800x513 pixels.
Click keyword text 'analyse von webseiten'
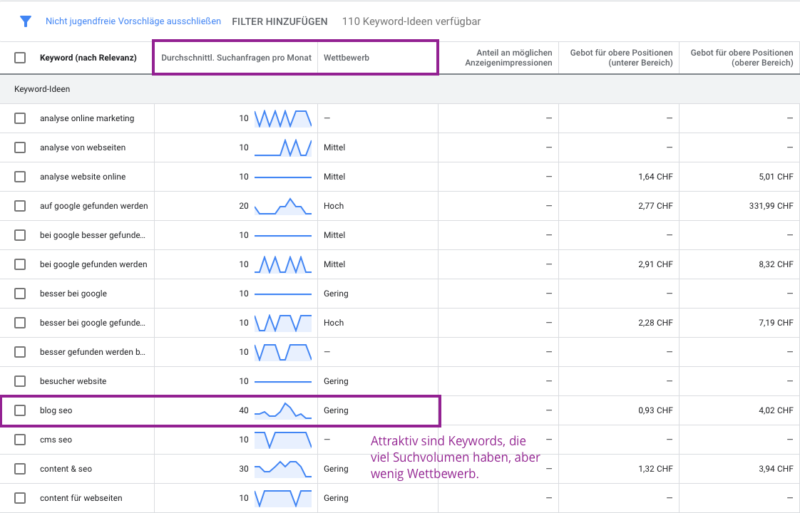(83, 148)
